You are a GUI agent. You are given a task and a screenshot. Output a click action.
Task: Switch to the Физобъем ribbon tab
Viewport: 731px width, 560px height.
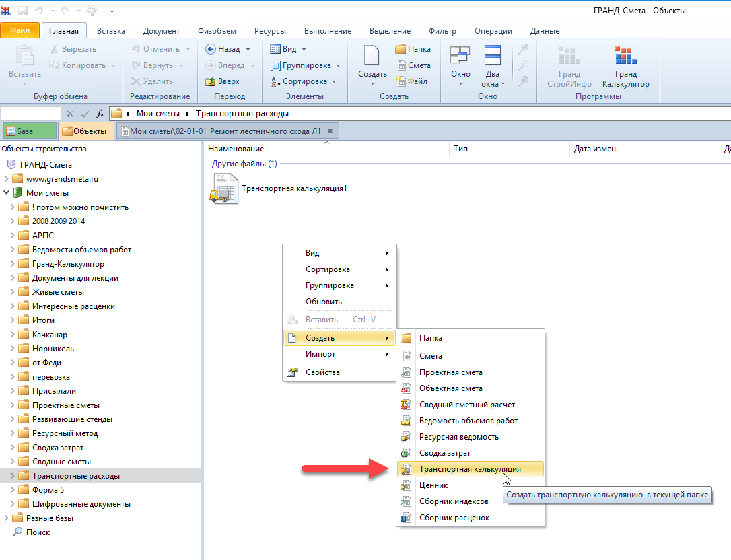[217, 31]
